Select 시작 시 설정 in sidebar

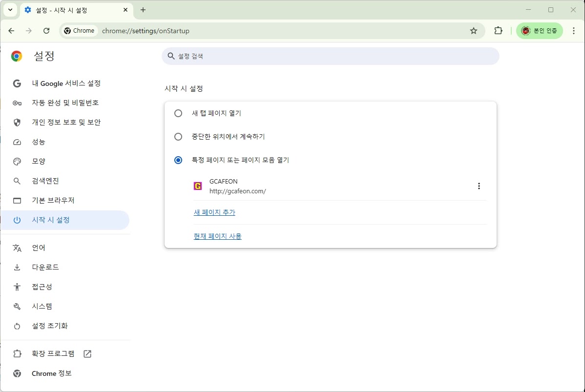65,220
